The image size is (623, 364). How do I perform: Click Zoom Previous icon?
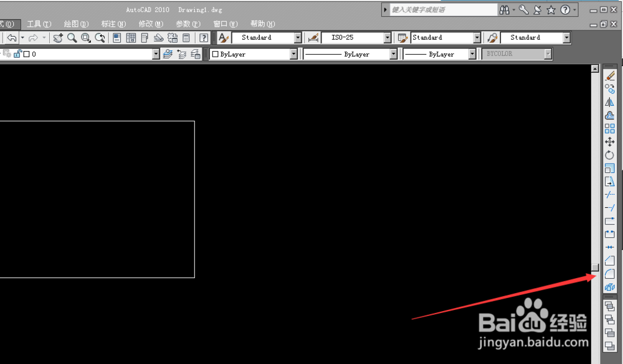(x=100, y=38)
